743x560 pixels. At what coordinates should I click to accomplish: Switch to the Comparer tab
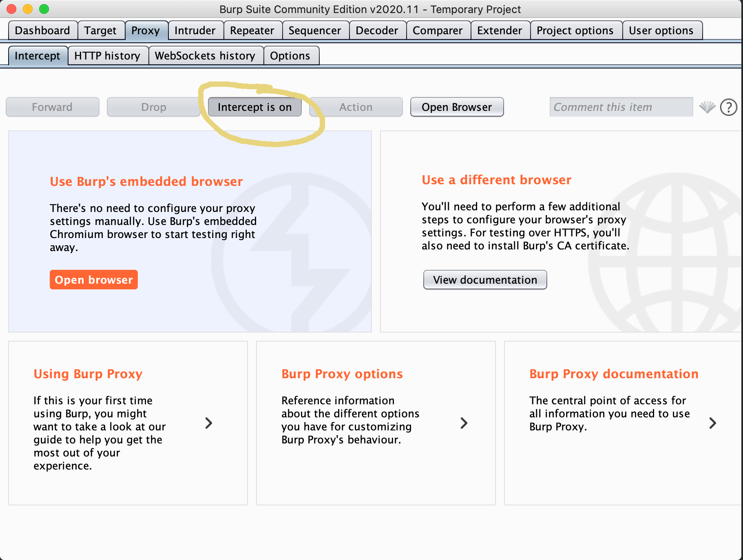438,31
